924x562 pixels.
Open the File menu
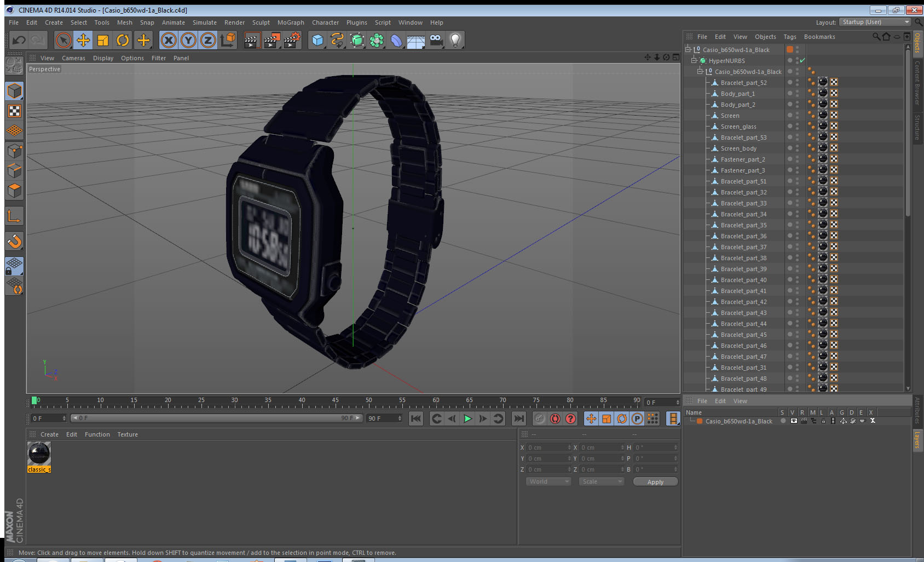click(x=14, y=22)
